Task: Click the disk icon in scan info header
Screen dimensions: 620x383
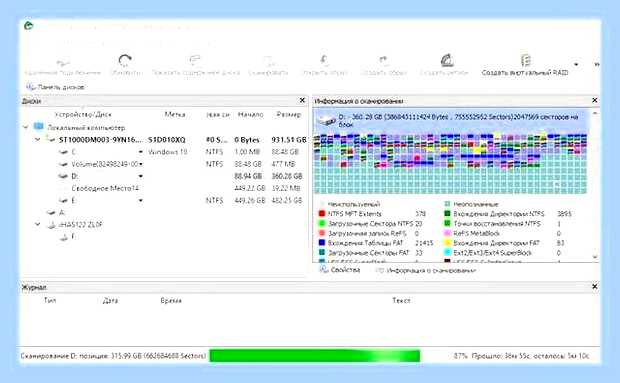Action: (x=327, y=120)
